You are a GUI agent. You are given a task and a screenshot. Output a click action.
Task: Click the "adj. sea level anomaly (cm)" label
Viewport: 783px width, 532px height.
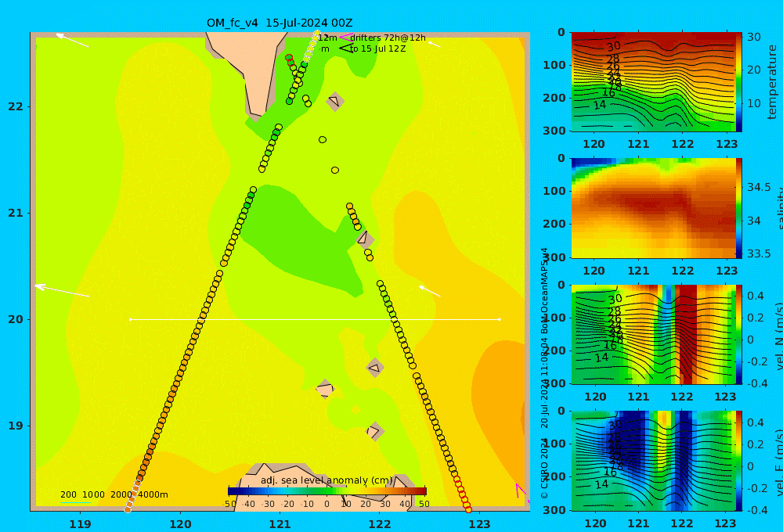[x=327, y=480]
